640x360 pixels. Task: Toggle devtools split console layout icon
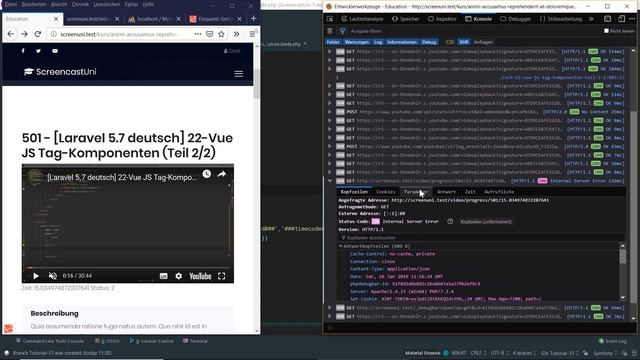607,19
